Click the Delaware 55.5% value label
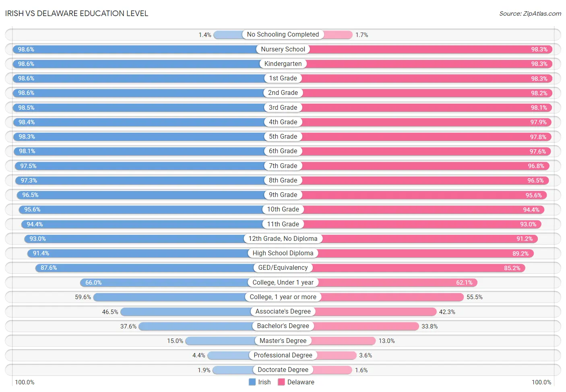 pyautogui.click(x=475, y=297)
